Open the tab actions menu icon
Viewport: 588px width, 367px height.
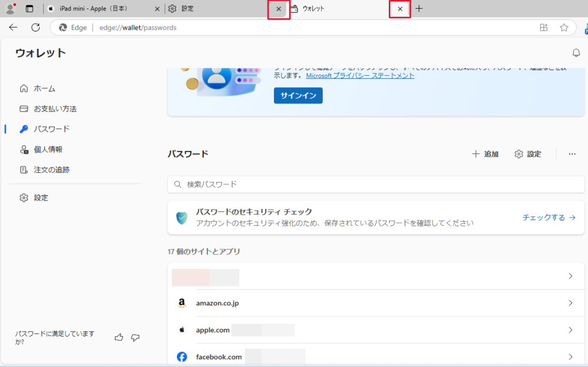(x=29, y=9)
